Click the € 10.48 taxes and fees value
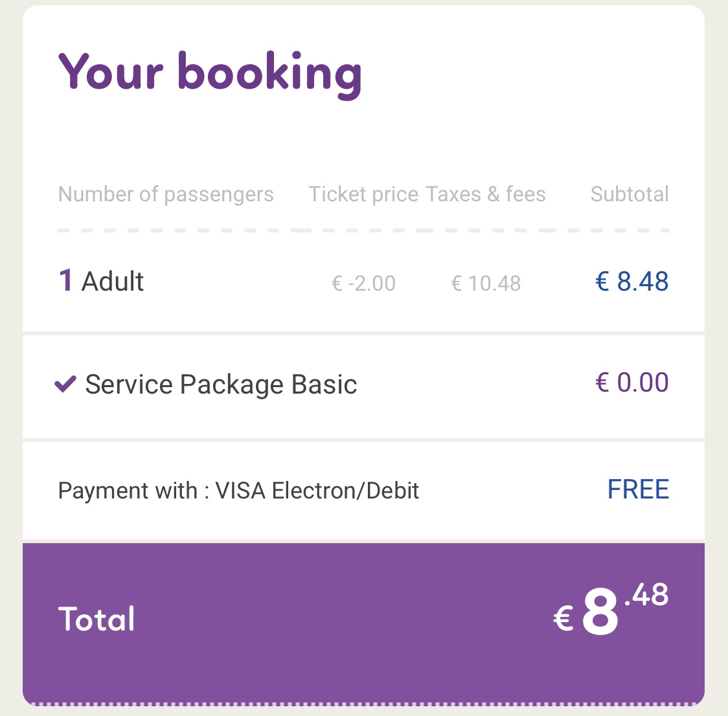The image size is (728, 716). (486, 283)
